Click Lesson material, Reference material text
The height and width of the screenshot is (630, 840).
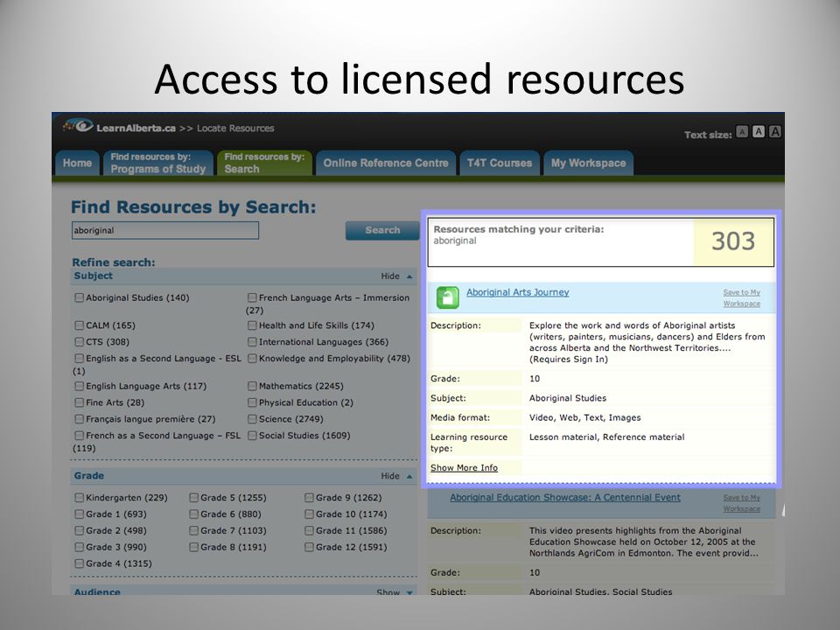(x=607, y=437)
